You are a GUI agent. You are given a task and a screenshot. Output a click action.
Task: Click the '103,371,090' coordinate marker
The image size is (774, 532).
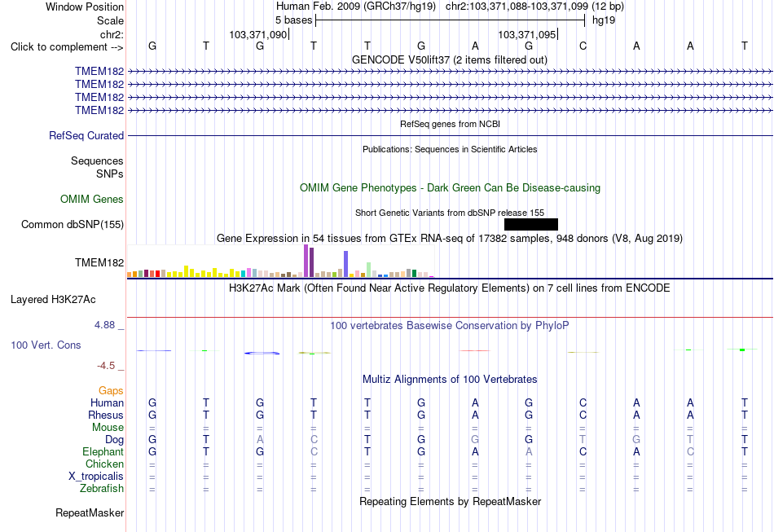257,34
